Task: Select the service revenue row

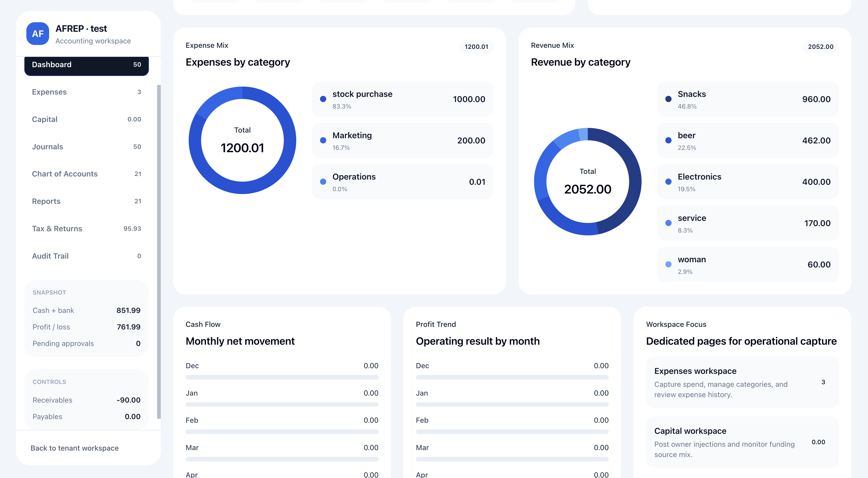Action: (748, 223)
